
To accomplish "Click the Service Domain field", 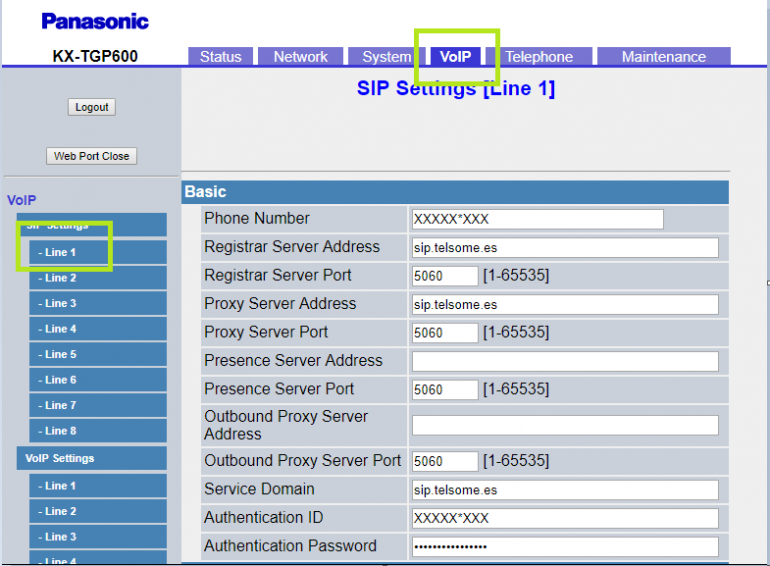I will pyautogui.click(x=565, y=490).
